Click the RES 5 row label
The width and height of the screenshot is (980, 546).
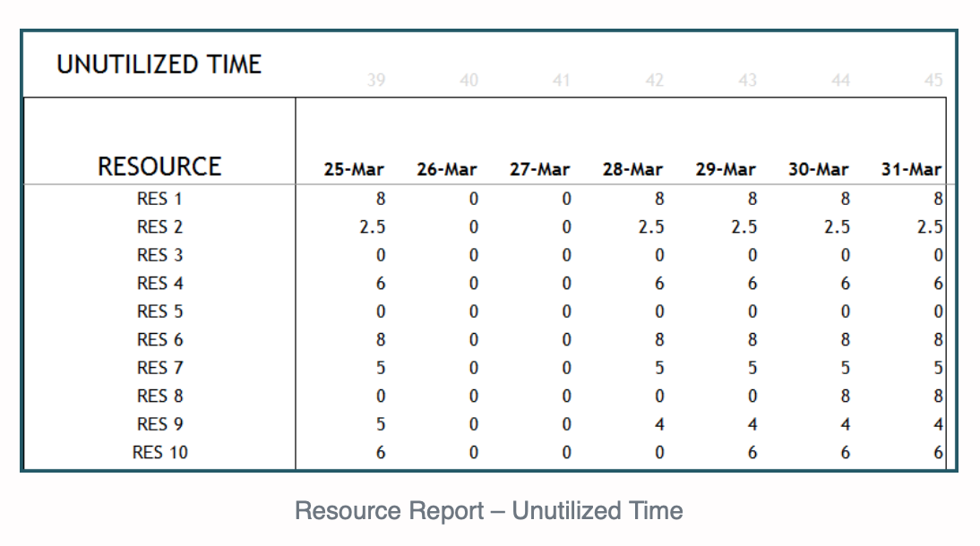click(x=159, y=311)
